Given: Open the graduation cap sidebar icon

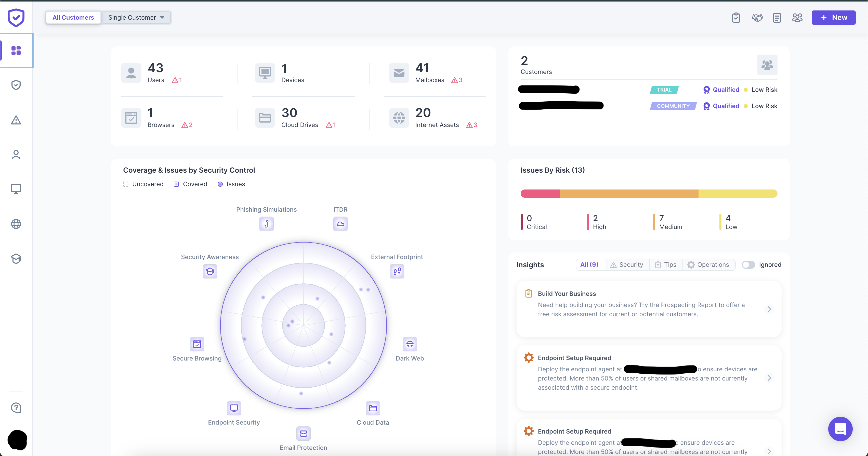Looking at the screenshot, I should [x=16, y=259].
